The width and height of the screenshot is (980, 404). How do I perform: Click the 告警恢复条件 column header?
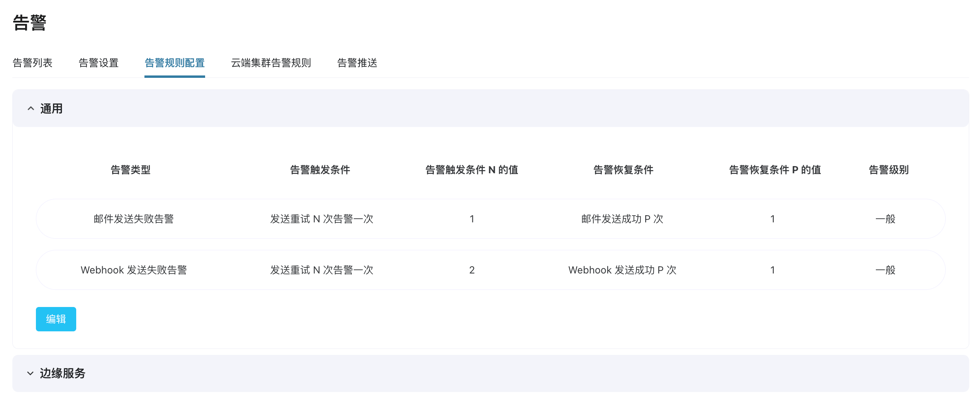(x=623, y=170)
